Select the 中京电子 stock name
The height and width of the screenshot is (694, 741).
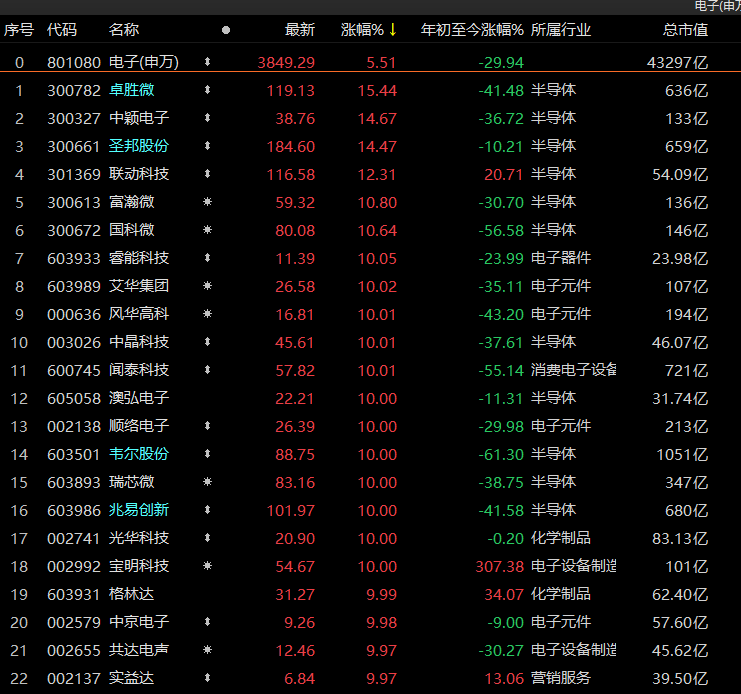click(x=139, y=622)
